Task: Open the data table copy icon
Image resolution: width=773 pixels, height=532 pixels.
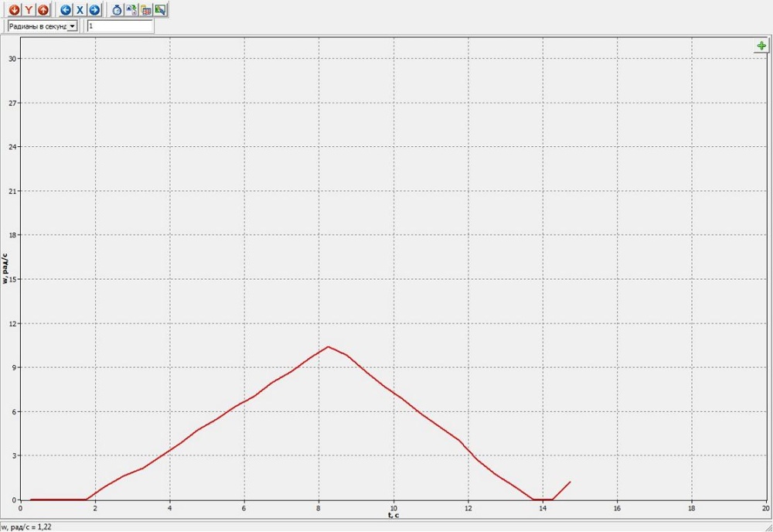Action: tap(146, 9)
